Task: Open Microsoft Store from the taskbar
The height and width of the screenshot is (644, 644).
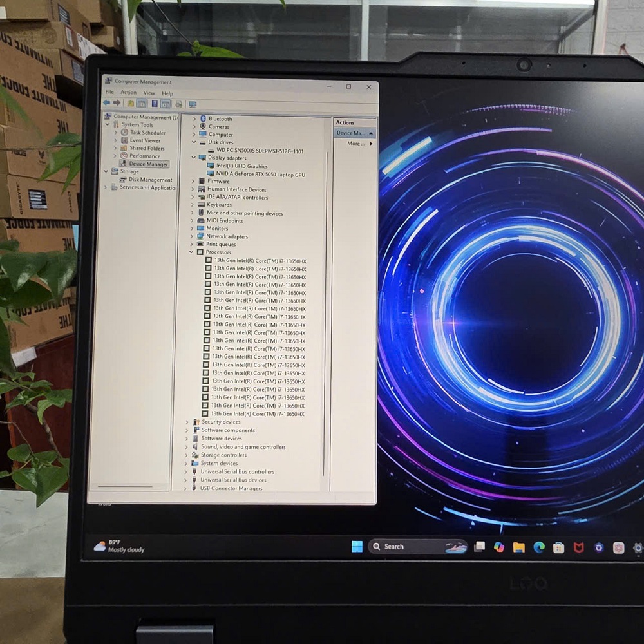Action: coord(558,547)
